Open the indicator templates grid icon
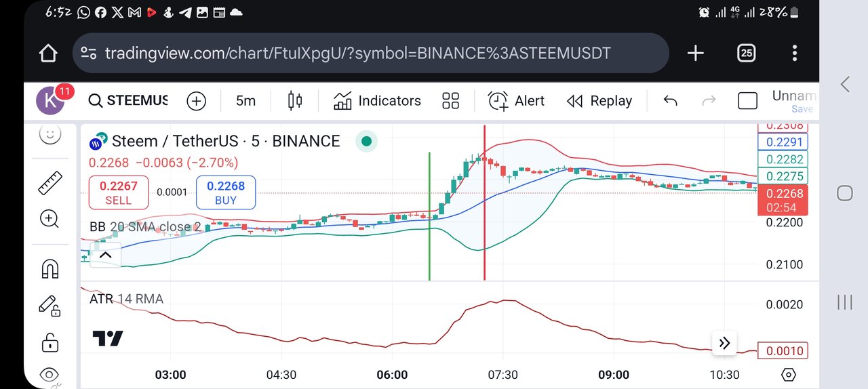The height and width of the screenshot is (389, 868). click(451, 101)
